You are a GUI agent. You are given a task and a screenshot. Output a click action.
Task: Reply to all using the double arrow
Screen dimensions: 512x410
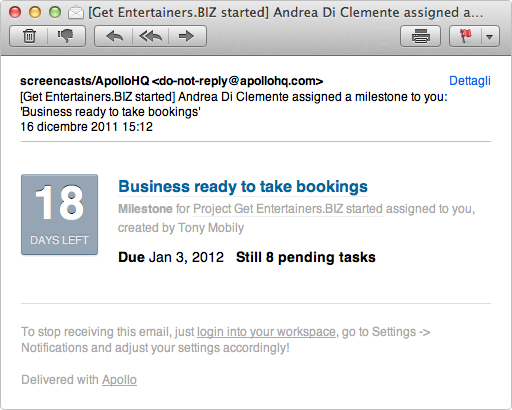coord(151,36)
